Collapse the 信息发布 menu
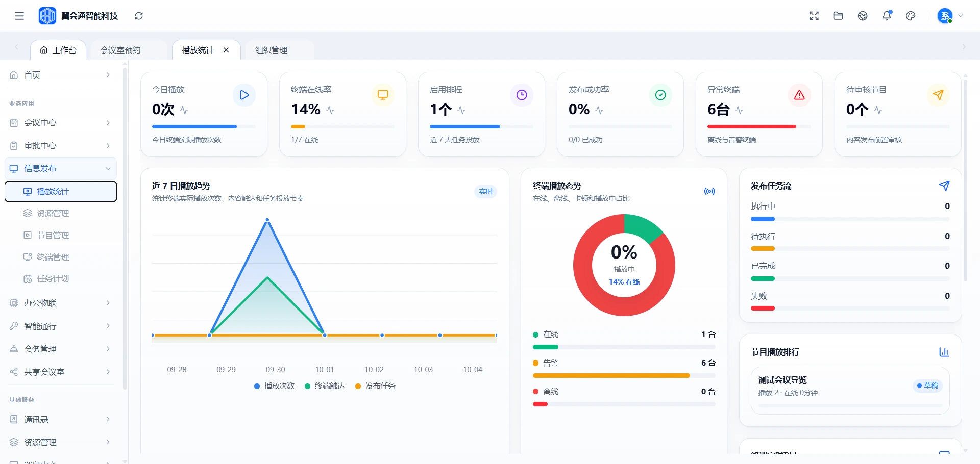 pyautogui.click(x=61, y=168)
